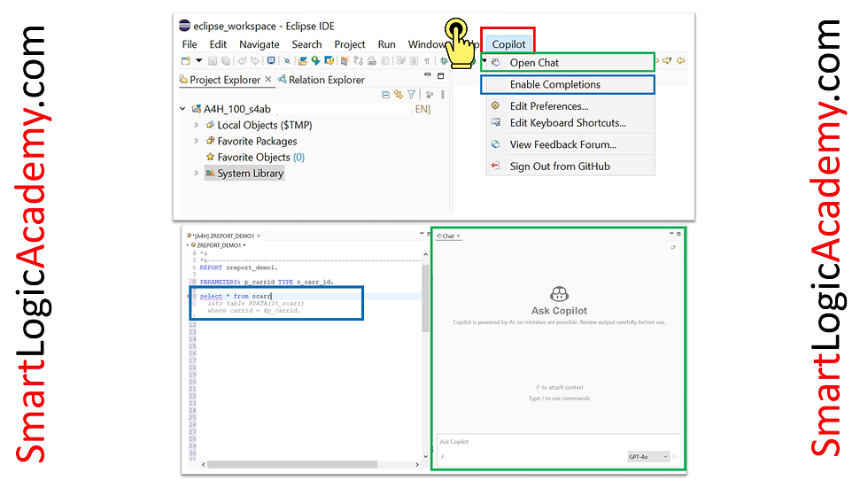This screenshot has height=488, width=868.
Task: Click the Save All toolbar icon
Action: point(226,61)
